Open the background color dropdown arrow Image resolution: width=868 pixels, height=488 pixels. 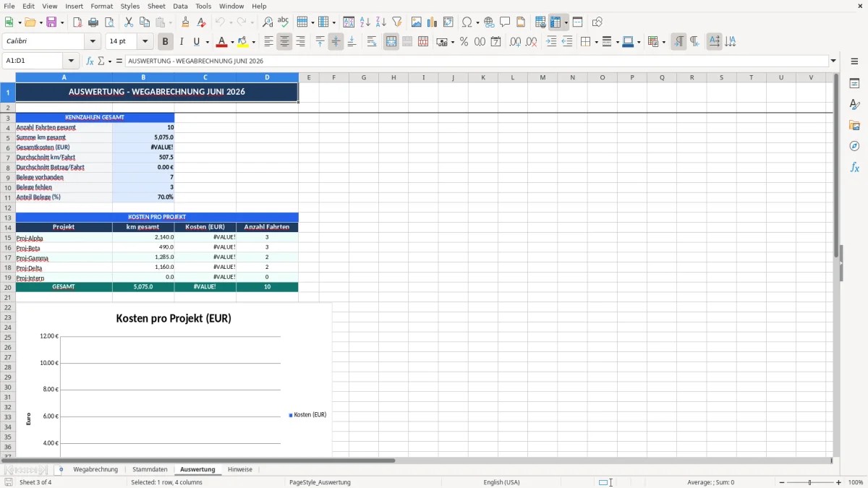[254, 42]
